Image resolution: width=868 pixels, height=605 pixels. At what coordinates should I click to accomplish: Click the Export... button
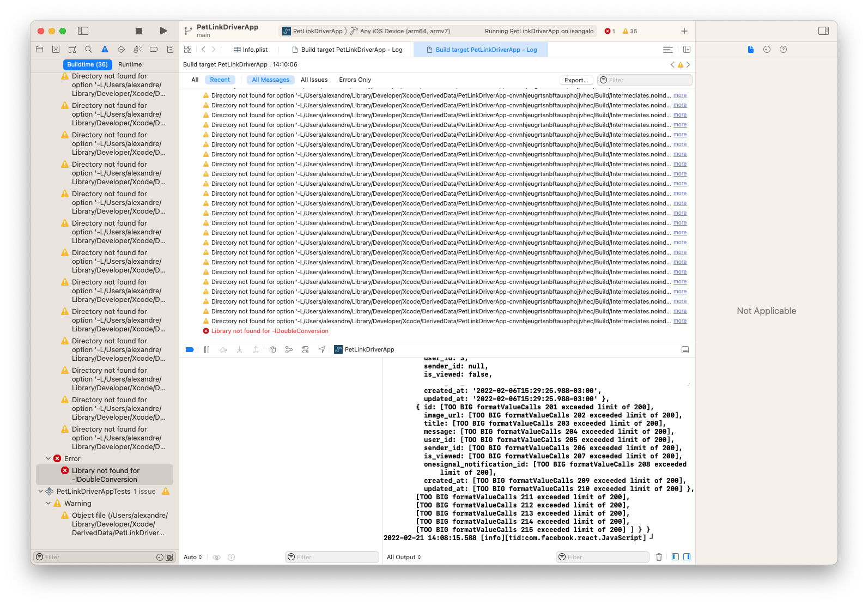pos(576,80)
